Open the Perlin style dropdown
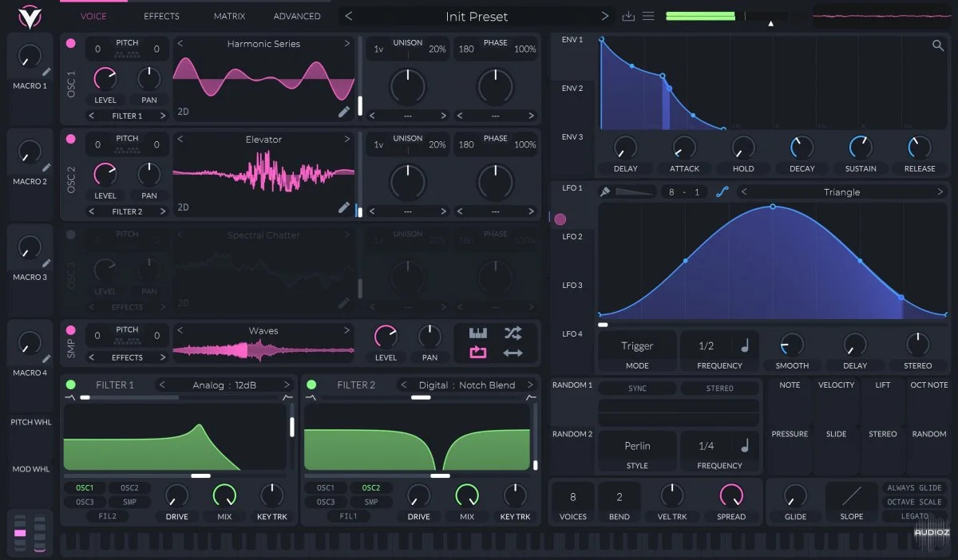The image size is (958, 560). click(637, 446)
